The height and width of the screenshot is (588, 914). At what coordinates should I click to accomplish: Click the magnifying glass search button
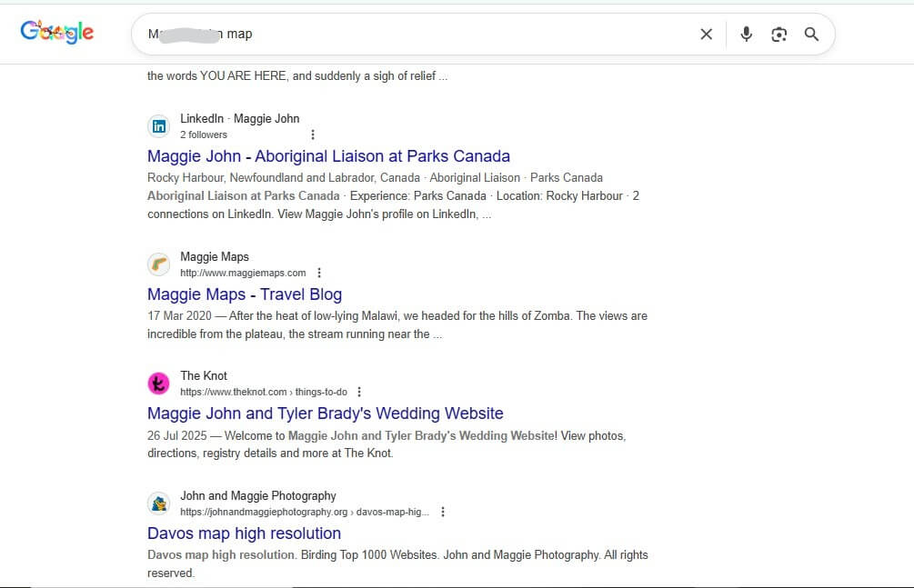pos(811,35)
